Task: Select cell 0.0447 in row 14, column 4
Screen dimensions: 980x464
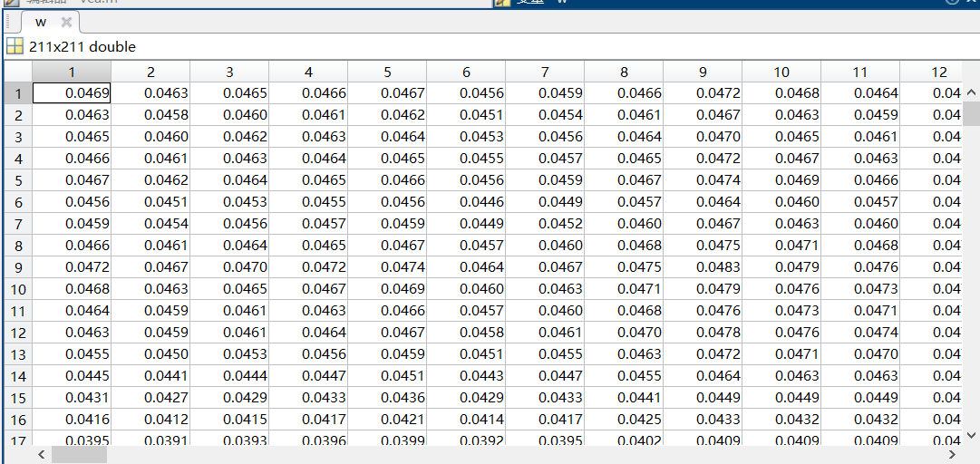Action: coord(308,376)
